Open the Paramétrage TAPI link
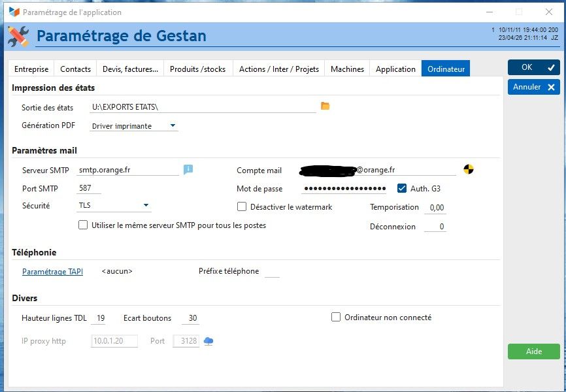566x392 pixels. click(x=52, y=271)
